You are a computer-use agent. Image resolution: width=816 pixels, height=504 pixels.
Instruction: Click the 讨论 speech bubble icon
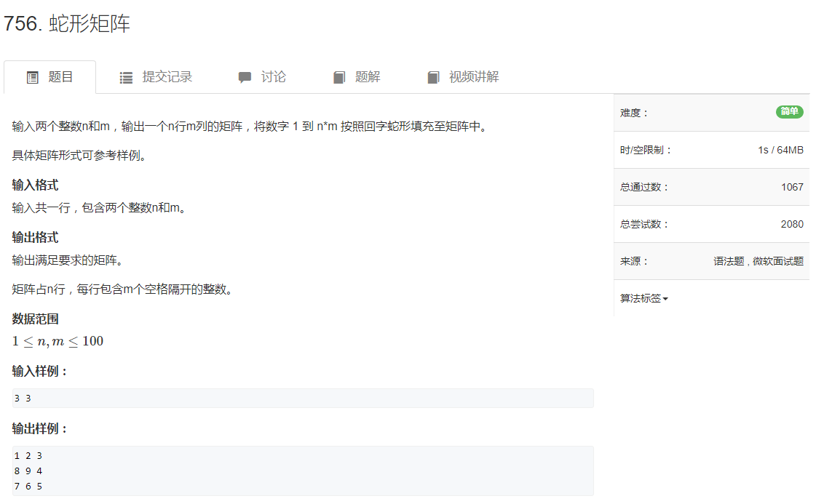245,76
